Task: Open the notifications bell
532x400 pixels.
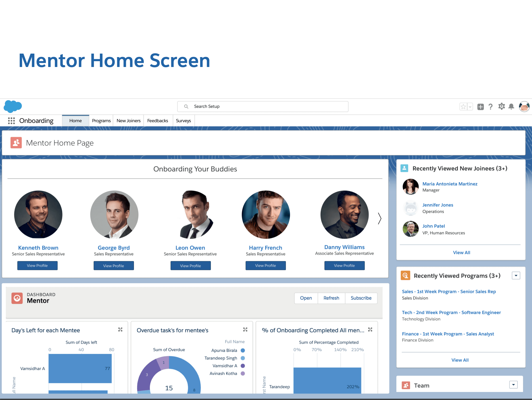Action: [x=511, y=107]
